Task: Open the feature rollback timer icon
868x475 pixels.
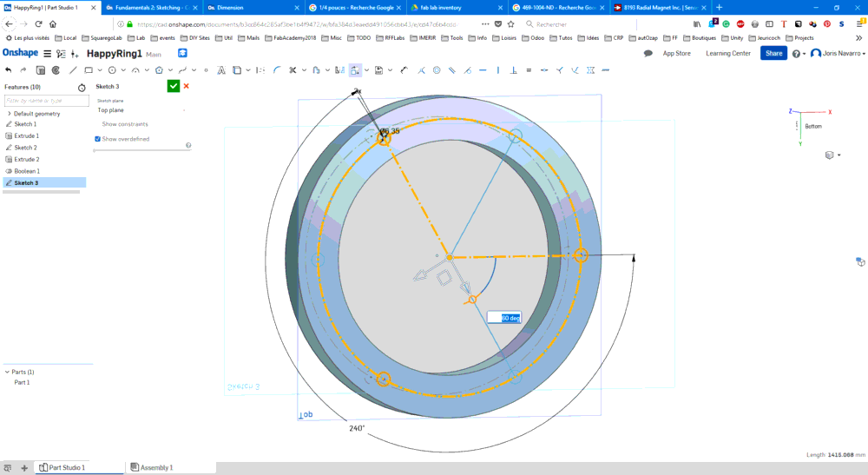Action: [x=82, y=88]
